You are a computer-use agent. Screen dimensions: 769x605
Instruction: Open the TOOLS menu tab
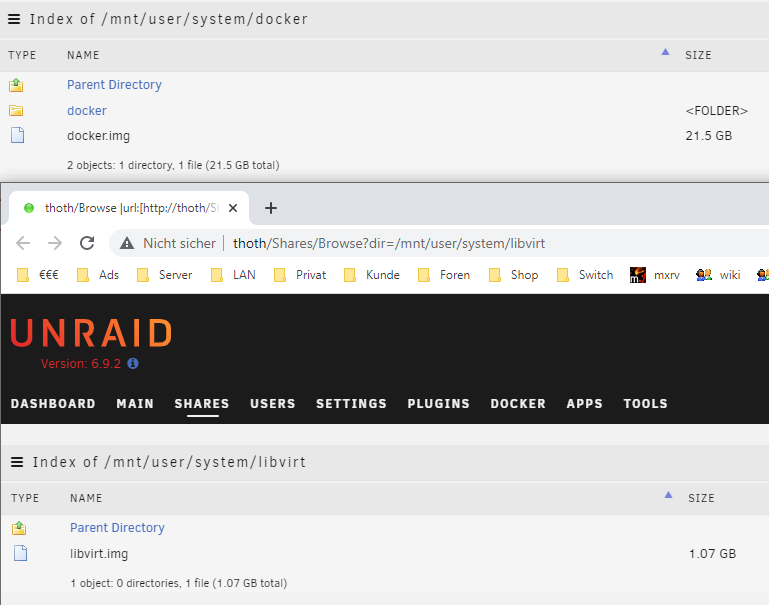(x=645, y=403)
